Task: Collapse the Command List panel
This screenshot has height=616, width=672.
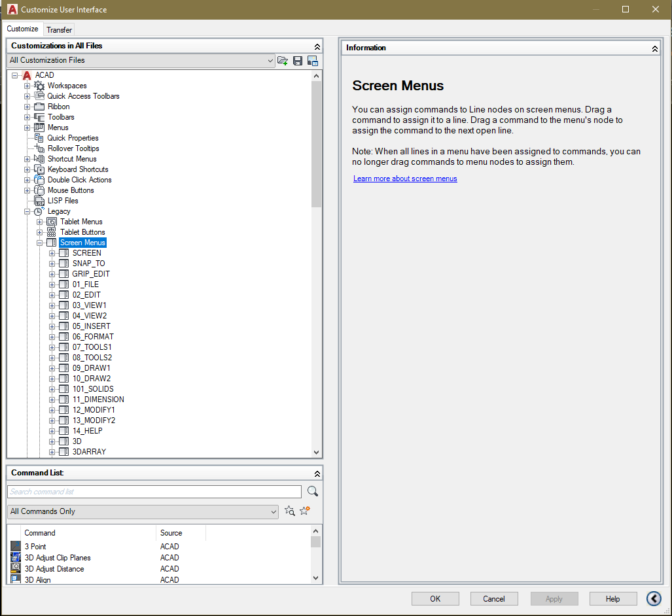Action: point(318,472)
